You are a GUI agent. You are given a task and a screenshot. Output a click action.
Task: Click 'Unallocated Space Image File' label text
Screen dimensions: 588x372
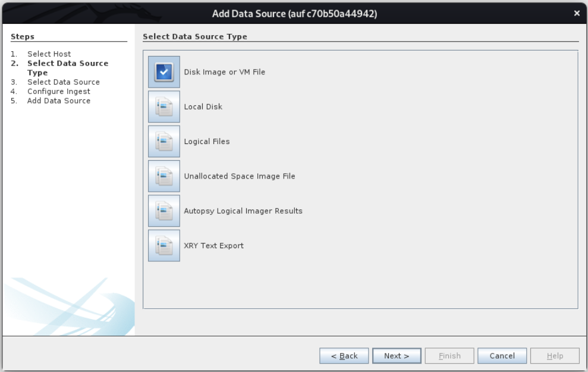pos(239,176)
